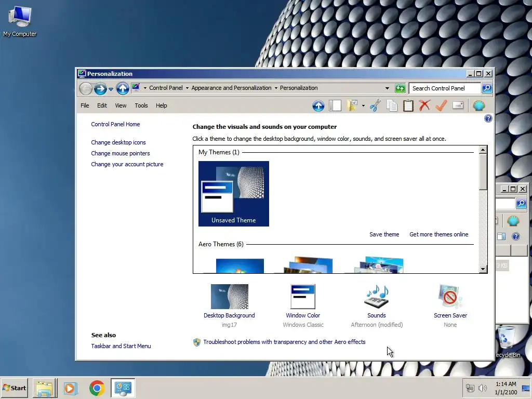Click the clock showing 1:14 AM

[506, 384]
